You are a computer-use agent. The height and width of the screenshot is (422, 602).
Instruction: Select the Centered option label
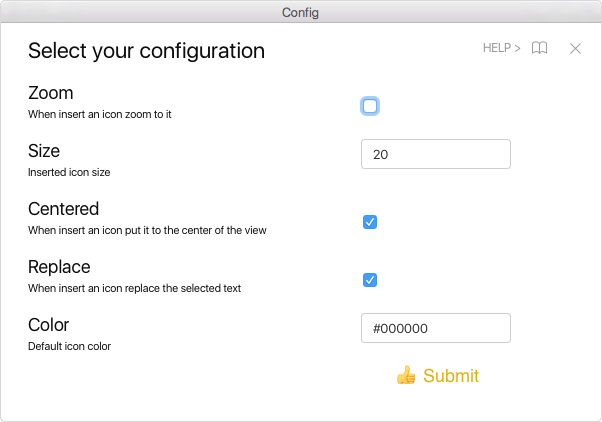63,209
